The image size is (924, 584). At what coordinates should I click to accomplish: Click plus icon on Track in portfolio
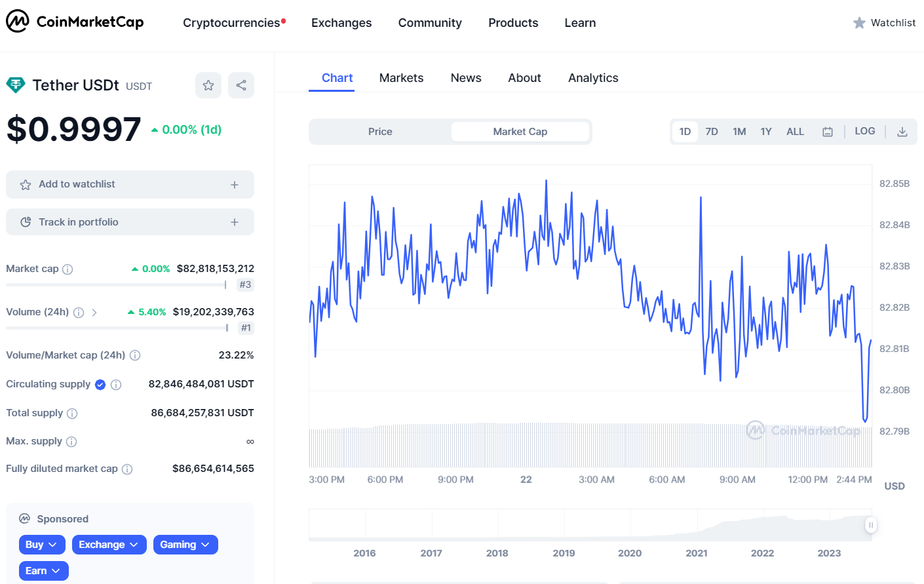coord(235,222)
